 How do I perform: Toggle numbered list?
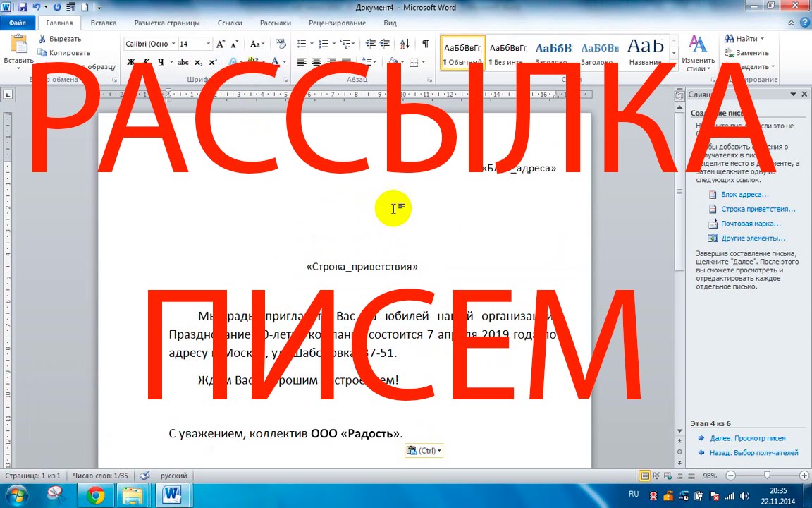click(x=324, y=44)
